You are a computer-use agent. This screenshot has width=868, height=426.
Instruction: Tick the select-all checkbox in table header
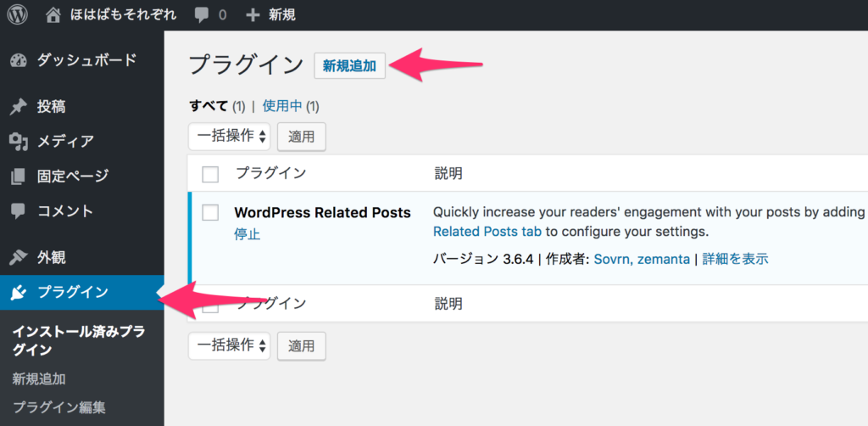(x=210, y=175)
